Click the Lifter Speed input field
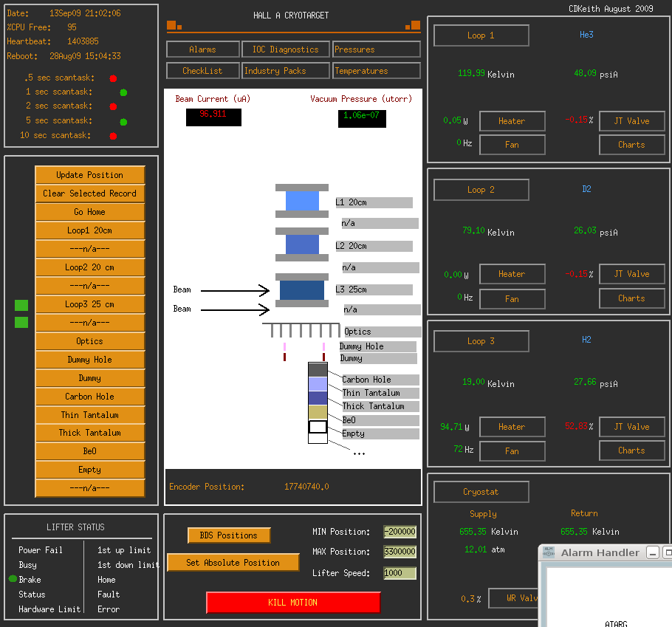The height and width of the screenshot is (627, 672). [x=400, y=572]
